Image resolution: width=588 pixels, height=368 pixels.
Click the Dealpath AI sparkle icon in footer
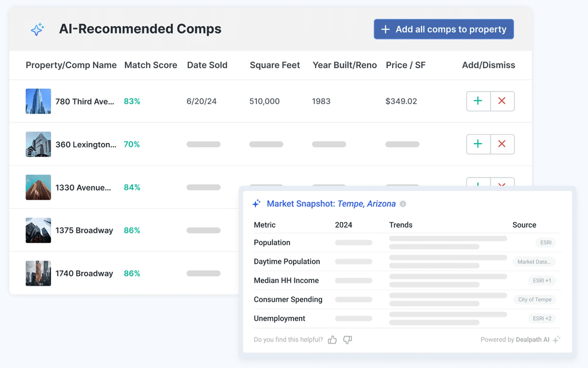pyautogui.click(x=556, y=339)
